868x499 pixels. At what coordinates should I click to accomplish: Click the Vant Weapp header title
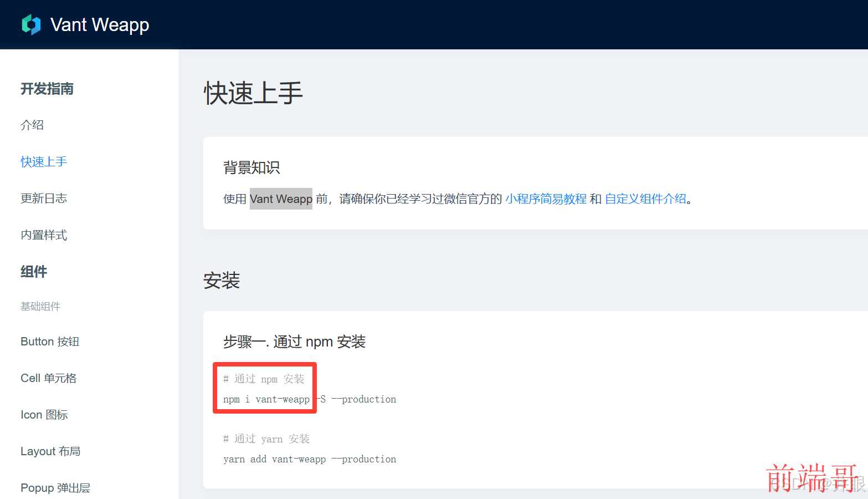coord(100,25)
